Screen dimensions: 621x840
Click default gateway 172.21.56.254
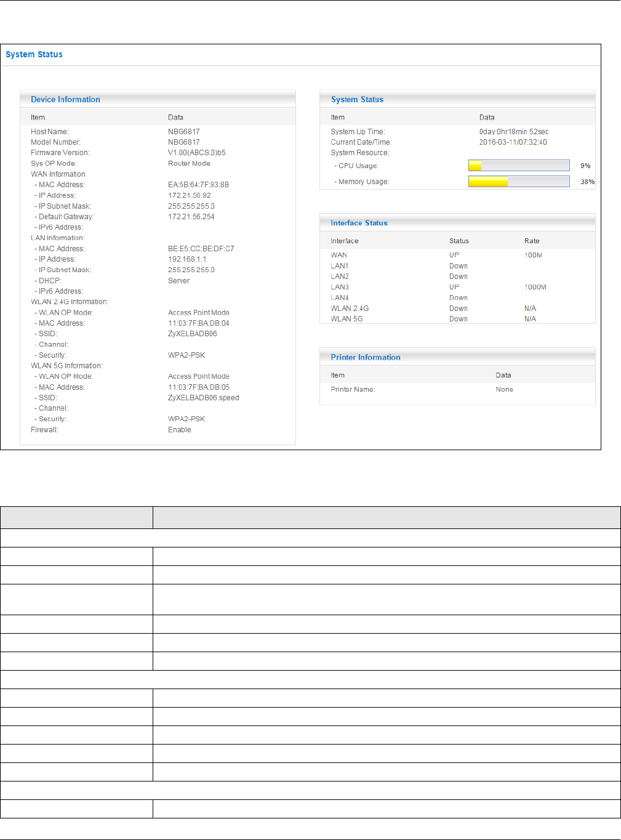click(x=191, y=217)
